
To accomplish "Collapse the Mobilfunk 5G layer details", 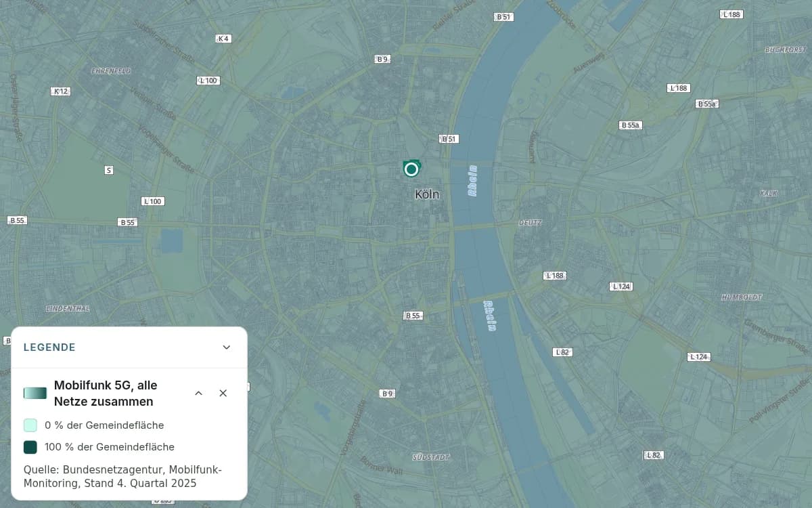I will pos(198,394).
